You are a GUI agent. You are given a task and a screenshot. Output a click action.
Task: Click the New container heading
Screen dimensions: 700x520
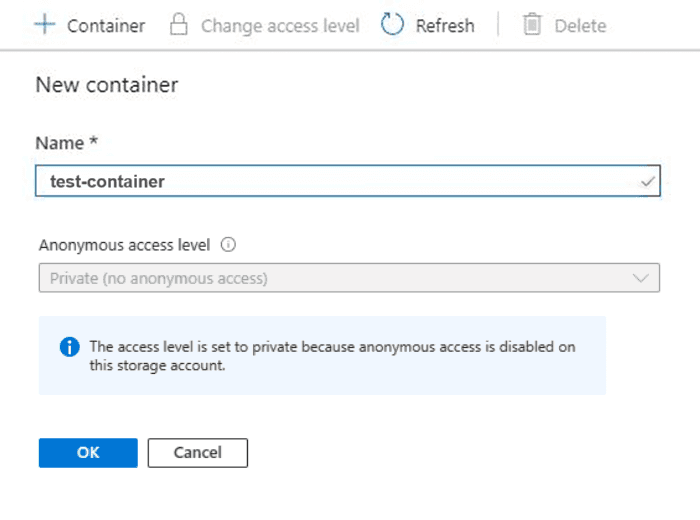(107, 85)
